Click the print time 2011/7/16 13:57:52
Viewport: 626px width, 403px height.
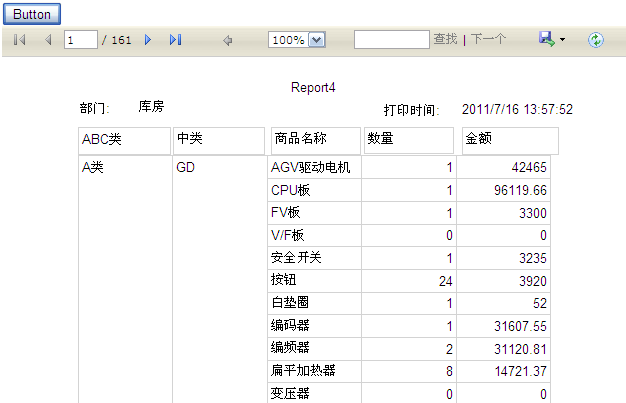point(517,109)
